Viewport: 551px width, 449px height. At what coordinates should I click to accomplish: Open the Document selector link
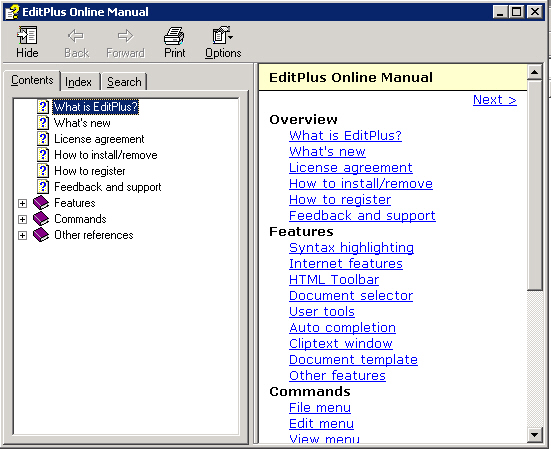(351, 295)
